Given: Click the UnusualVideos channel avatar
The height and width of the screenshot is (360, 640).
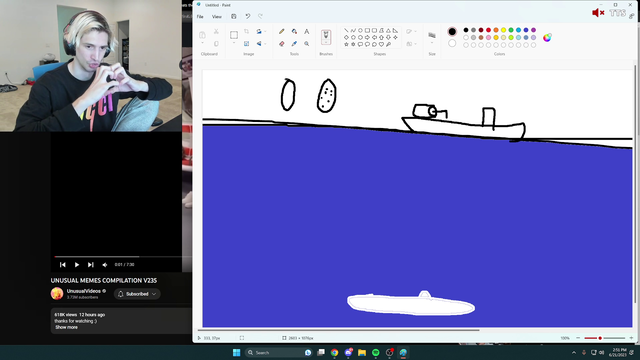Looking at the screenshot, I should coord(57,293).
